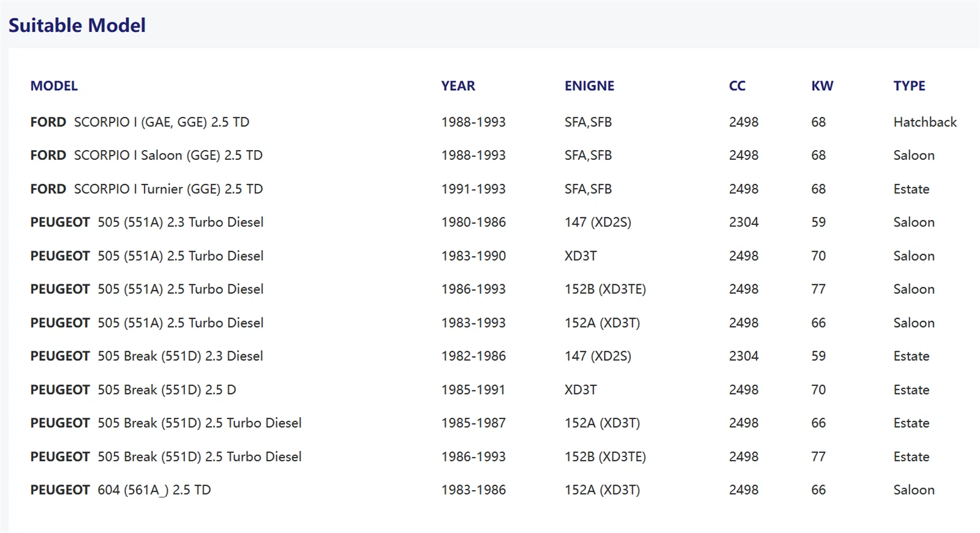The image size is (980, 533).
Task: Click 1988-1993 in the Scorpio Hatchback row
Action: pyautogui.click(x=473, y=122)
